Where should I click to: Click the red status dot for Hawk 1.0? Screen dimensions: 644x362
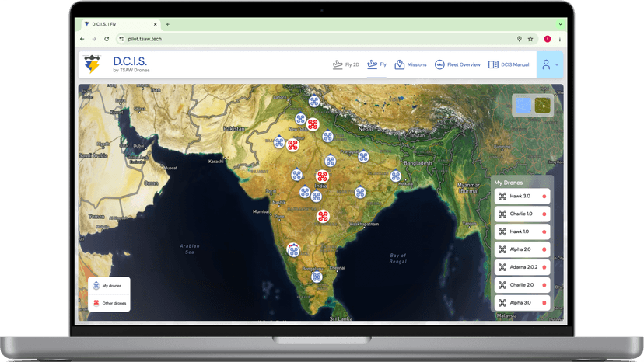click(544, 232)
